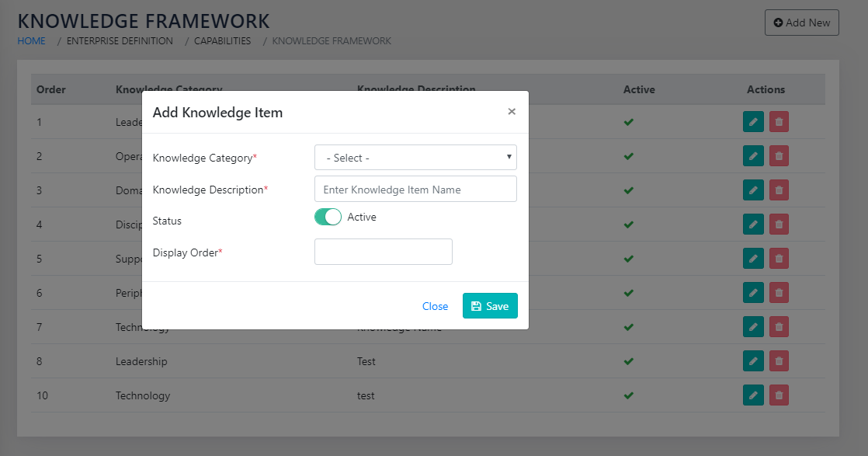Dismiss the Add Knowledge Item dialog with X
The width and height of the screenshot is (868, 456).
pos(512,112)
